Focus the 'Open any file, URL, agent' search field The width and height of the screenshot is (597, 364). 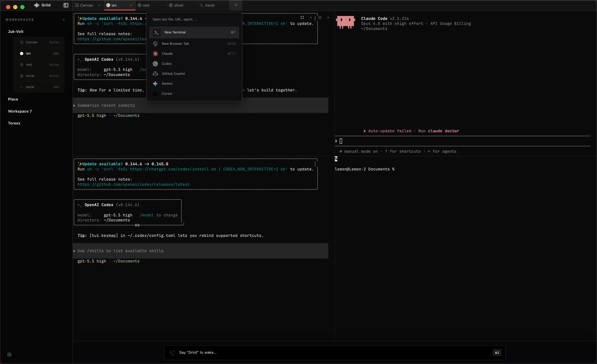coord(194,19)
